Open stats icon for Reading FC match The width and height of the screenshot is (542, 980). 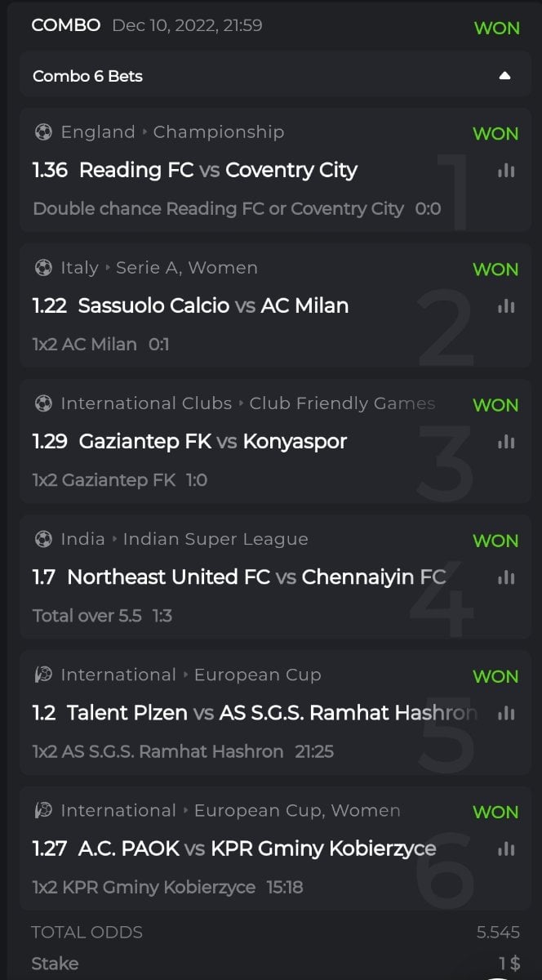pyautogui.click(x=506, y=171)
